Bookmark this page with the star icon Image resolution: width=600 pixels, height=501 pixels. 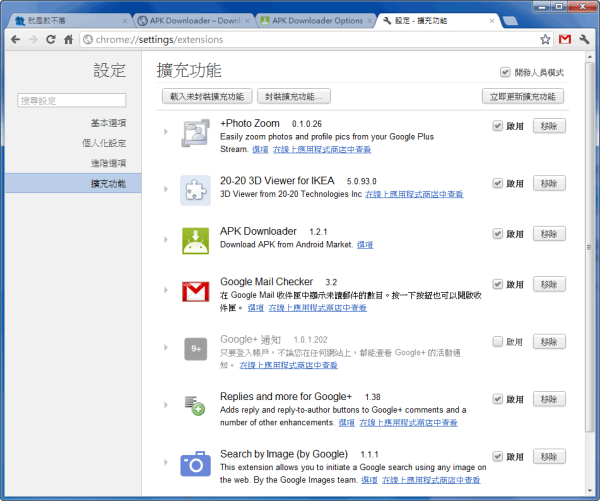(545, 40)
